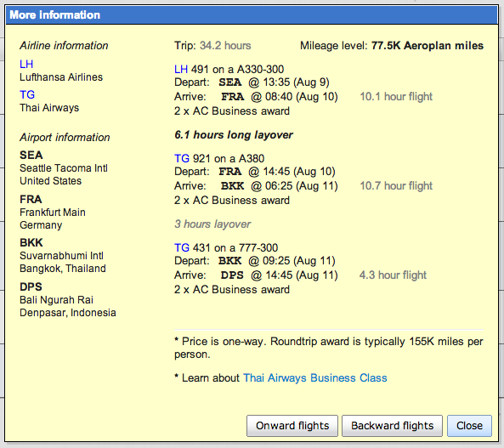Viewport: 504px width, 448px height.
Task: Click the 'Arrive: DPS @ 14:45 (Aug 11)' line
Action: point(256,275)
